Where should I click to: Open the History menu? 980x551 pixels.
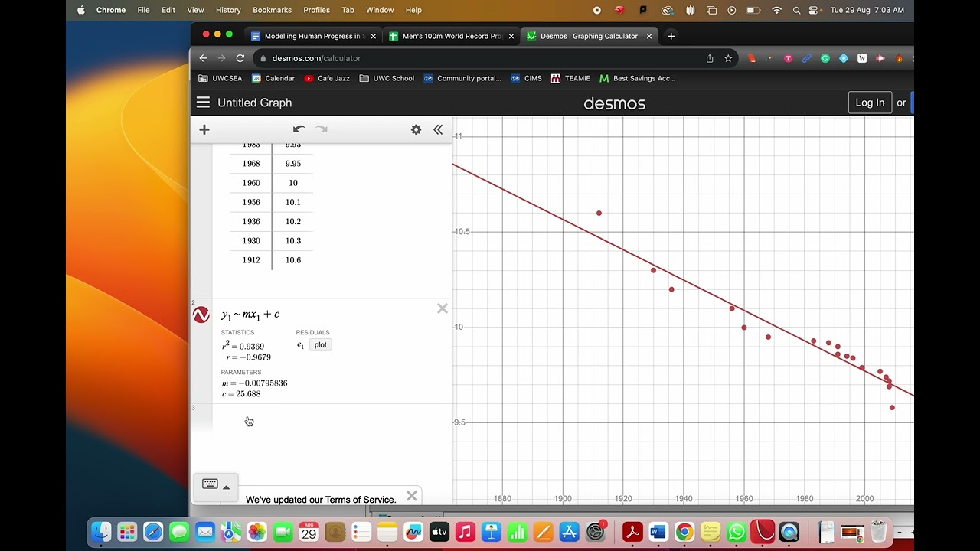pos(228,10)
